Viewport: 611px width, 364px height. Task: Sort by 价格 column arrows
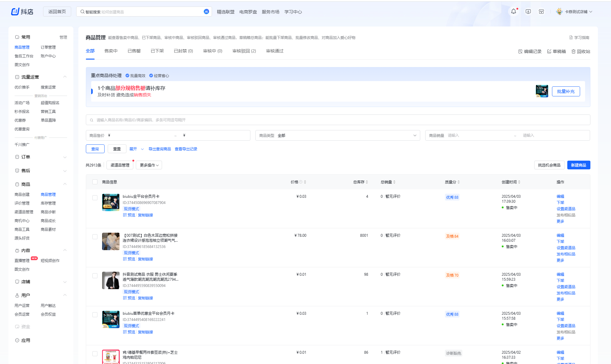[x=305, y=182]
